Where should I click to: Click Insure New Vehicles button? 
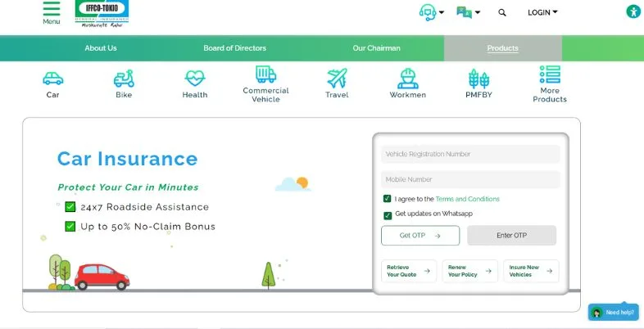point(531,271)
